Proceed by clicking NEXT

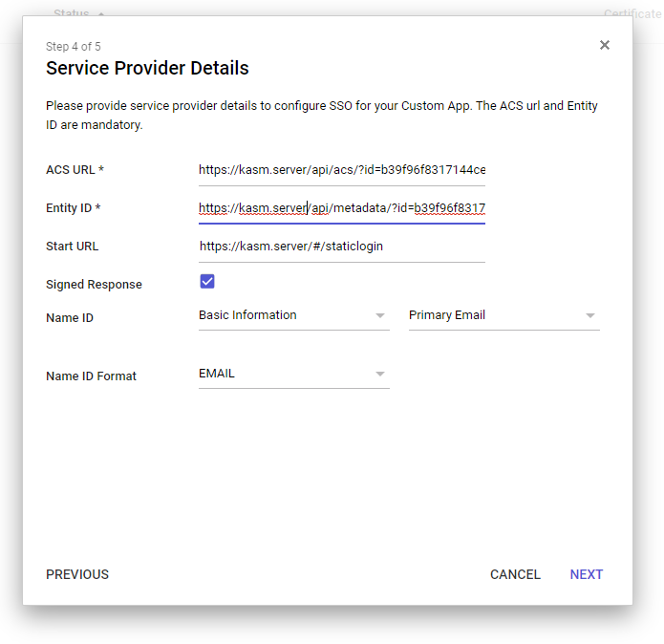coord(587,574)
